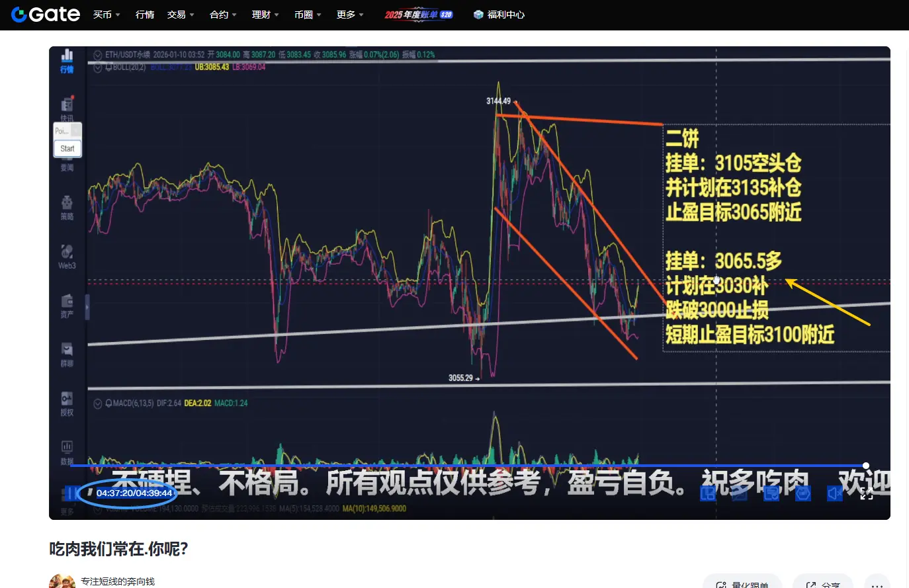Expand the 币圈 menu
This screenshot has width=909, height=588.
[x=308, y=15]
